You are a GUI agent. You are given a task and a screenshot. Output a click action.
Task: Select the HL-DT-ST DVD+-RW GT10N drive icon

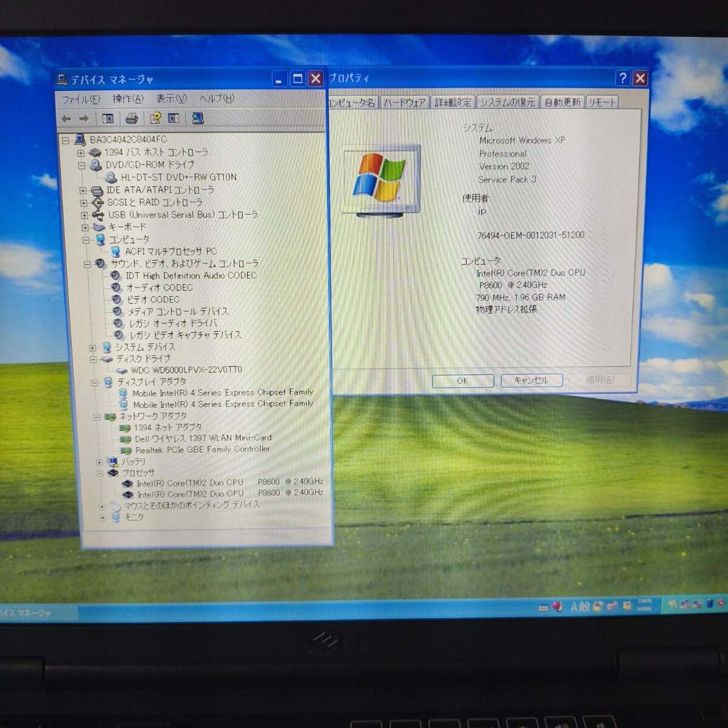coord(111,177)
